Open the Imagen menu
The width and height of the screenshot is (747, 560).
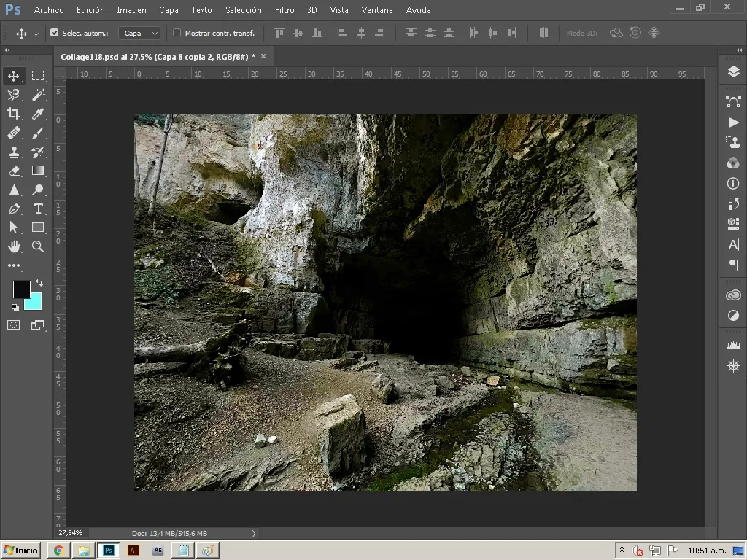tap(131, 10)
